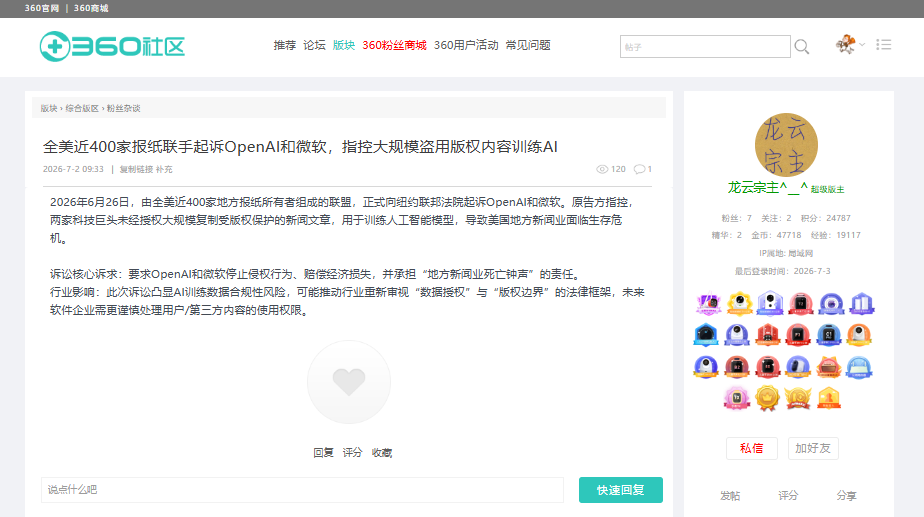Switch to the 分享 tab in sidebar
924x517 pixels.
point(846,496)
